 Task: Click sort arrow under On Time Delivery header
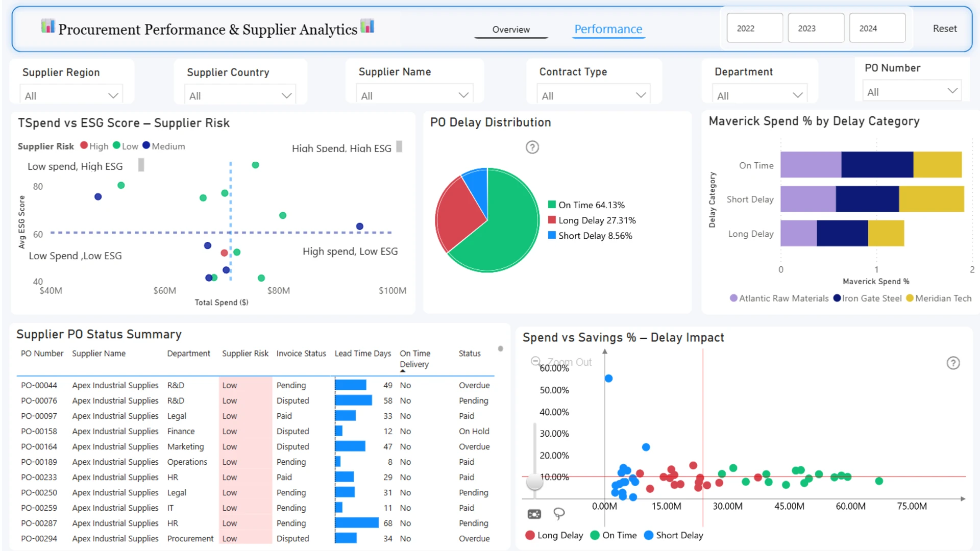click(403, 371)
